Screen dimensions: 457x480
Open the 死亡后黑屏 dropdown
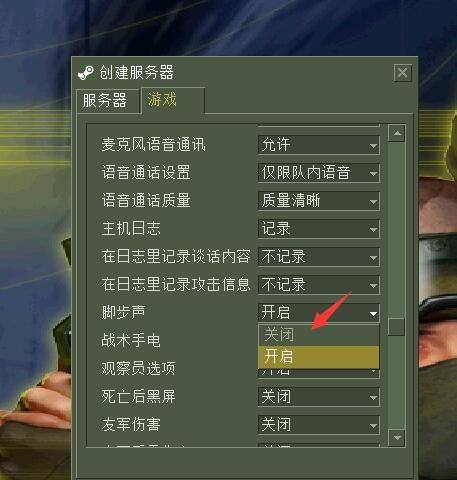click(319, 397)
